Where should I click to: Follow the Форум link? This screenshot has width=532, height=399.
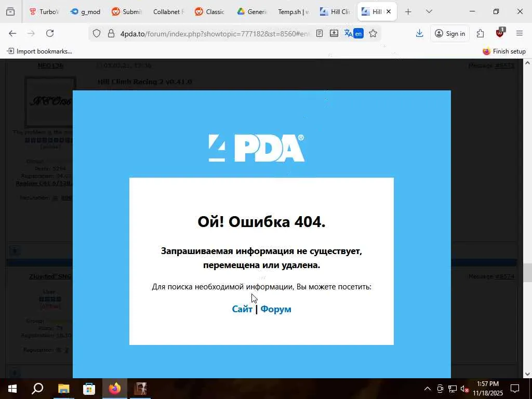(x=276, y=309)
